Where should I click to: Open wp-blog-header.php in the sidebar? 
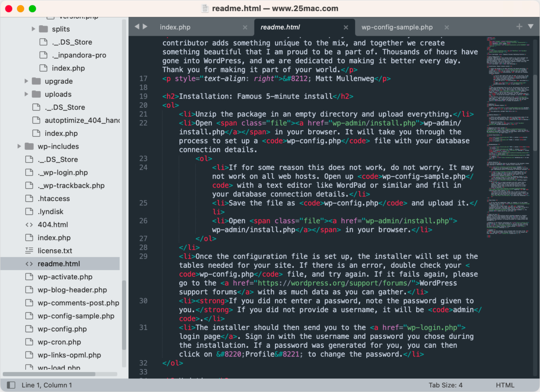tap(72, 290)
